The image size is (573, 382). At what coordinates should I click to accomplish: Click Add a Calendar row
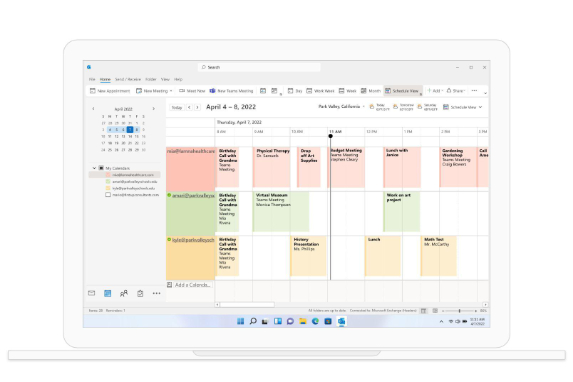tap(189, 285)
